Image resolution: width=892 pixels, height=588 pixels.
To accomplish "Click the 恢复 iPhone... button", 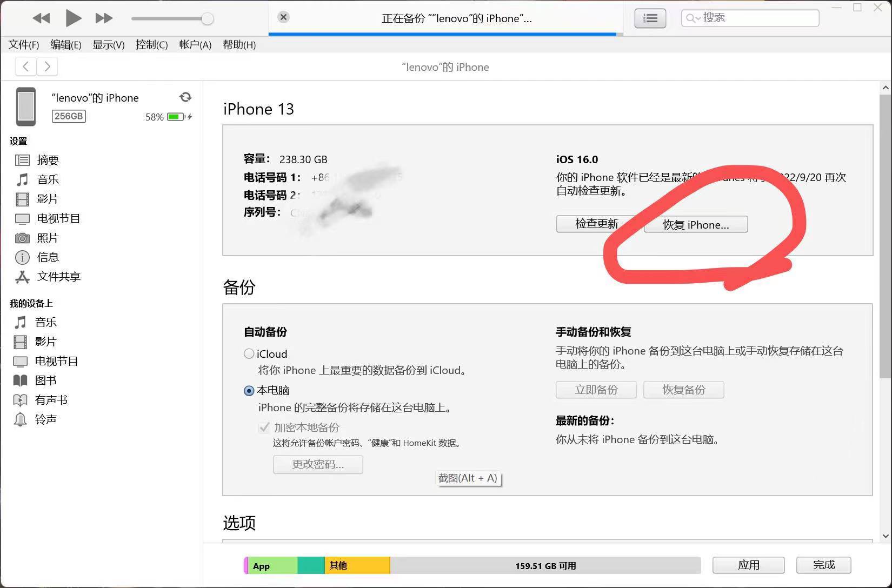I will (x=696, y=224).
